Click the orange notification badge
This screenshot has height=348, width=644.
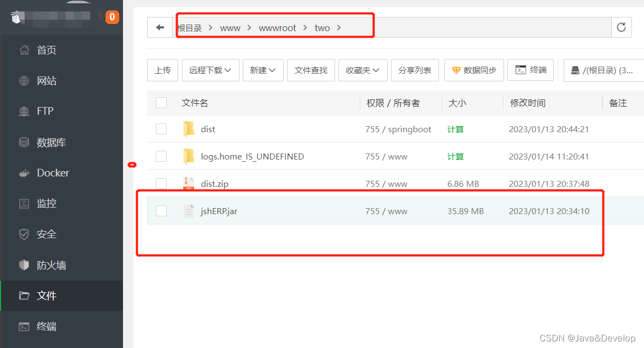112,17
